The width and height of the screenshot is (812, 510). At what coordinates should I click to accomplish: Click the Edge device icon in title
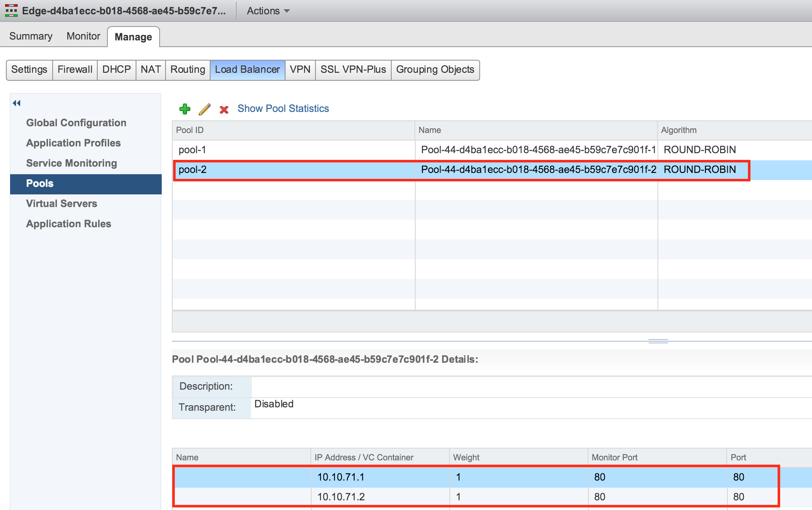11,11
